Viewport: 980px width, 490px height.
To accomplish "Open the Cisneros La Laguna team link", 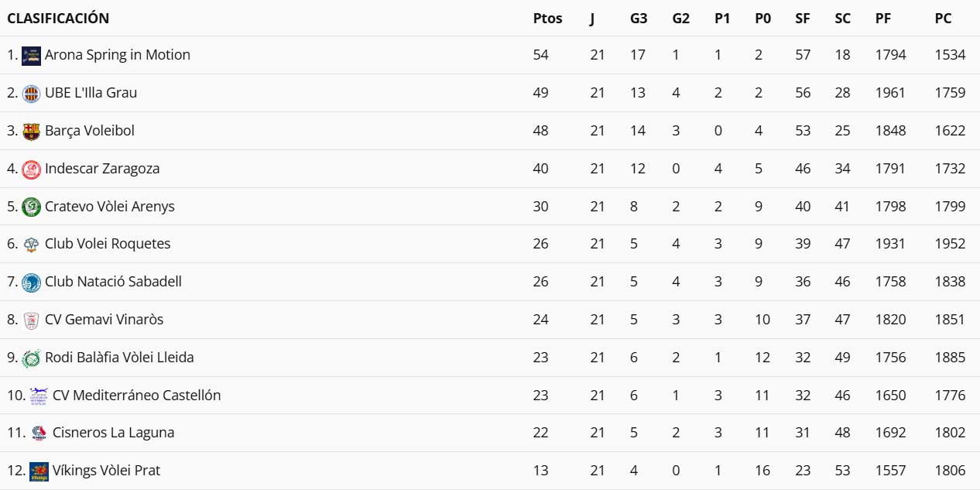I will (x=113, y=433).
